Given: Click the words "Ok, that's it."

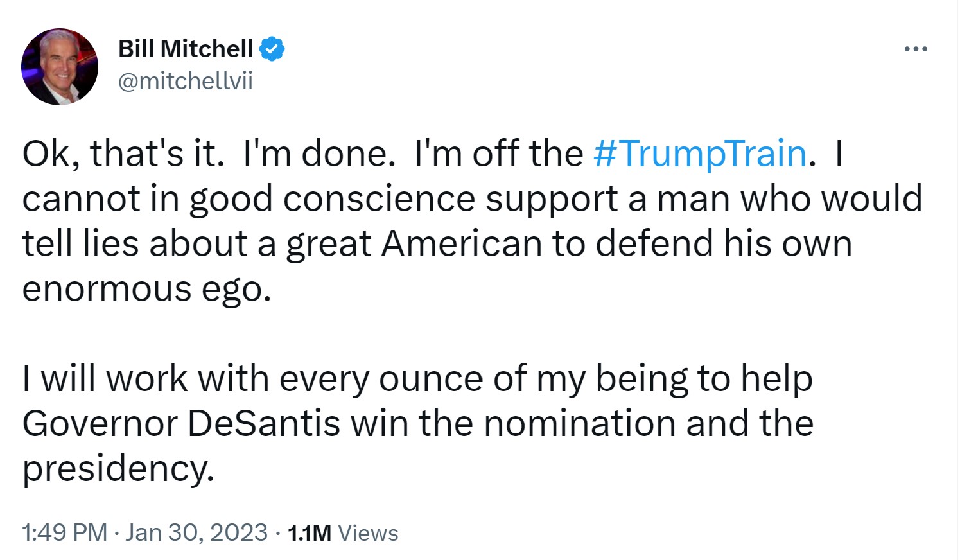Looking at the screenshot, I should pyautogui.click(x=123, y=153).
